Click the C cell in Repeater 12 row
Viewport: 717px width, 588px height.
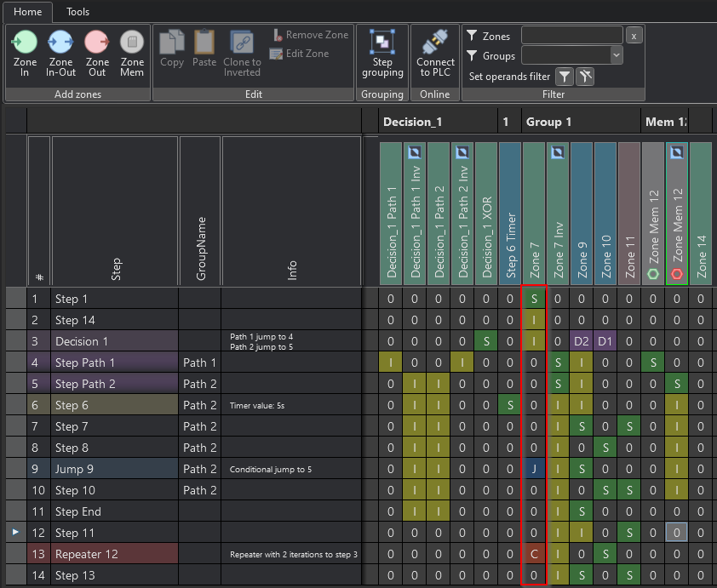pyautogui.click(x=534, y=554)
